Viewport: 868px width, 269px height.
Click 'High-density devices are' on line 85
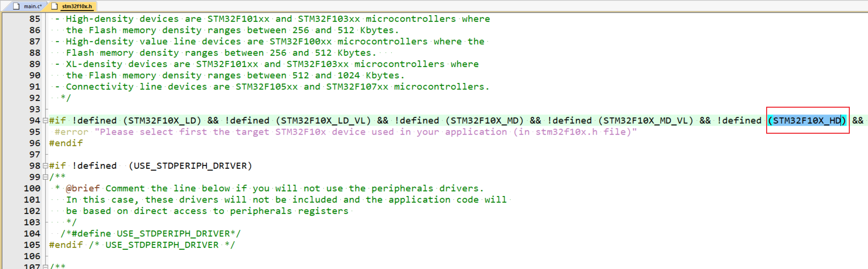pyautogui.click(x=134, y=19)
